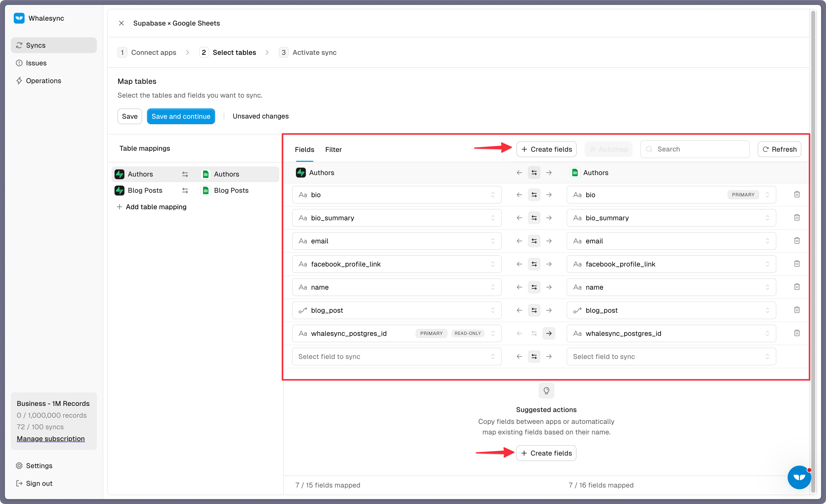Set Authors table header sync to left direction
This screenshot has height=504, width=826.
coord(519,173)
